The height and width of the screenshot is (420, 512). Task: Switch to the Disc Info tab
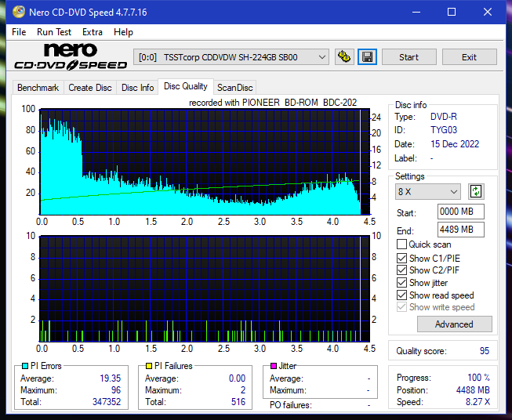click(x=137, y=88)
